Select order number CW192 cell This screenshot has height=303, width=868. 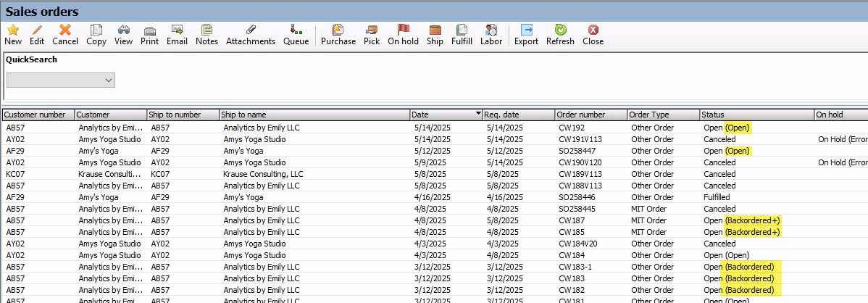(x=591, y=128)
